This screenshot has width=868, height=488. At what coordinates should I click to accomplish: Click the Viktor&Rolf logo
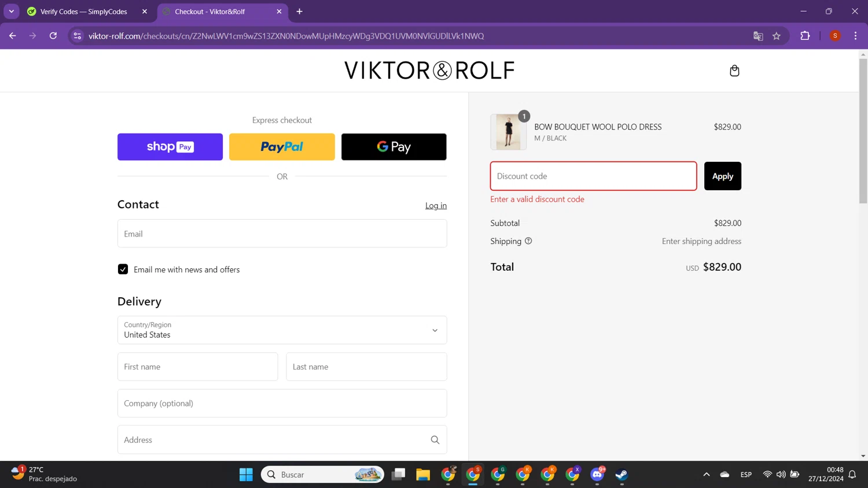429,71
